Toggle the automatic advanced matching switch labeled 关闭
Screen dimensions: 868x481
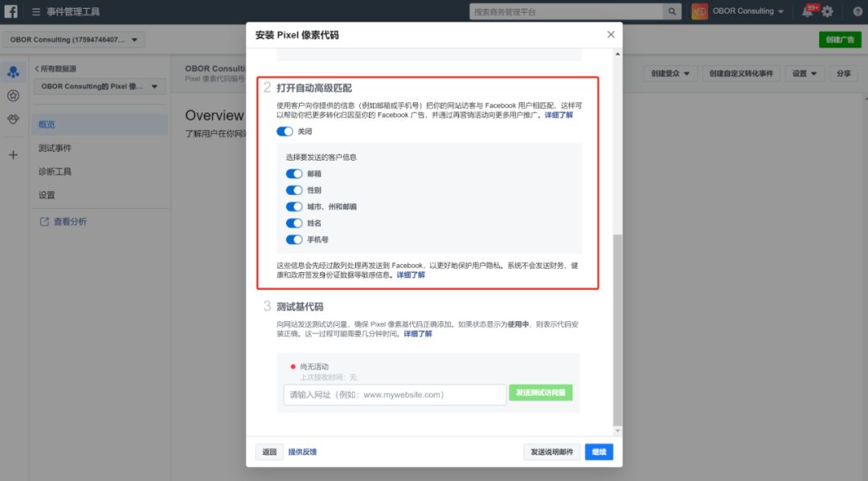(285, 132)
